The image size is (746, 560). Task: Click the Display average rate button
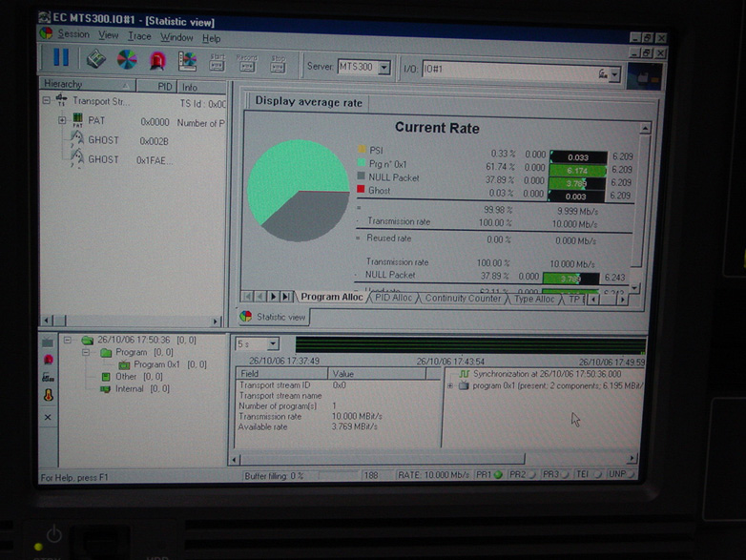[308, 101]
